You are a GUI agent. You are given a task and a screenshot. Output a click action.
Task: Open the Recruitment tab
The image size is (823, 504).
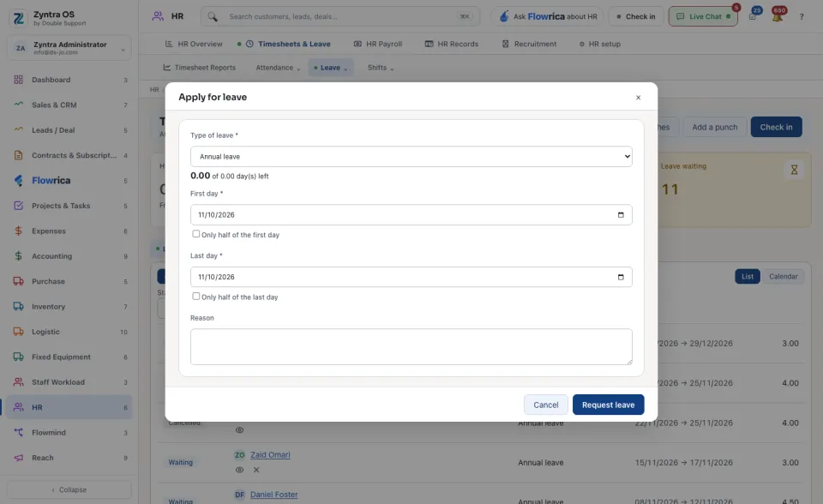tap(529, 44)
